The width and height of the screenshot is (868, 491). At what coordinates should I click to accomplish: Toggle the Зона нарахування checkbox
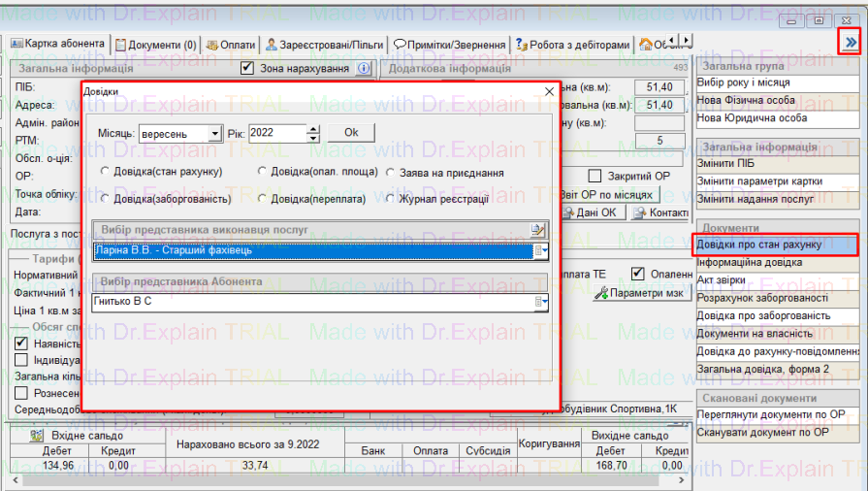pyautogui.click(x=247, y=69)
